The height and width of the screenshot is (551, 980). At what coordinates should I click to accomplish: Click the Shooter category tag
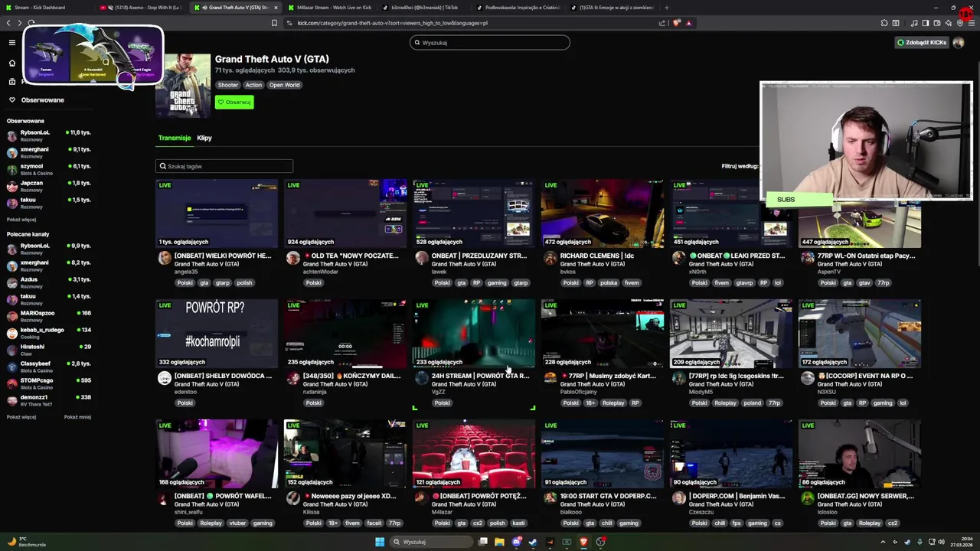pos(227,85)
